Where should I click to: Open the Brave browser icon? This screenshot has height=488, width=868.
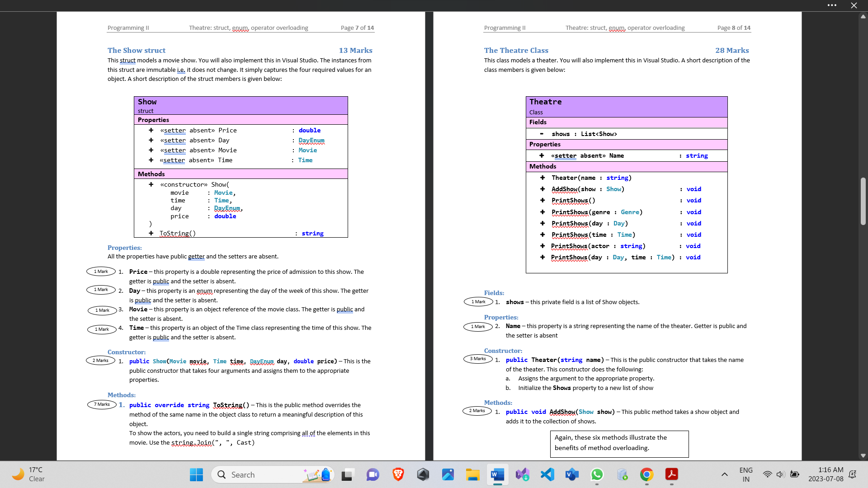pyautogui.click(x=398, y=474)
